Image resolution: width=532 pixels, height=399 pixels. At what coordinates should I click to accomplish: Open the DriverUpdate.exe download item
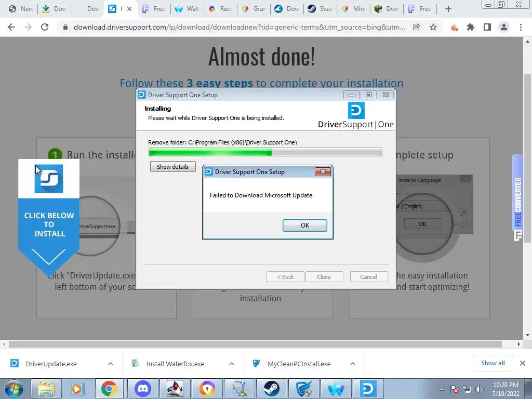51,364
